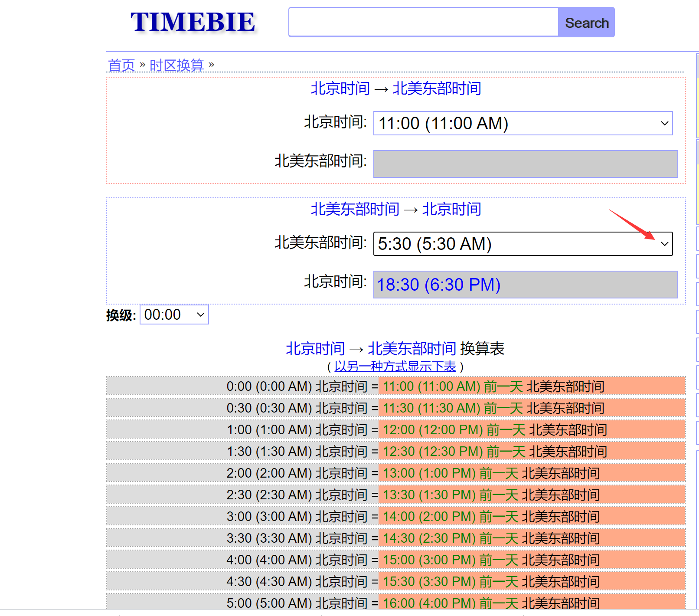Click the TIMEBIE site logo
Image resolution: width=699 pixels, height=616 pixels.
click(x=193, y=22)
